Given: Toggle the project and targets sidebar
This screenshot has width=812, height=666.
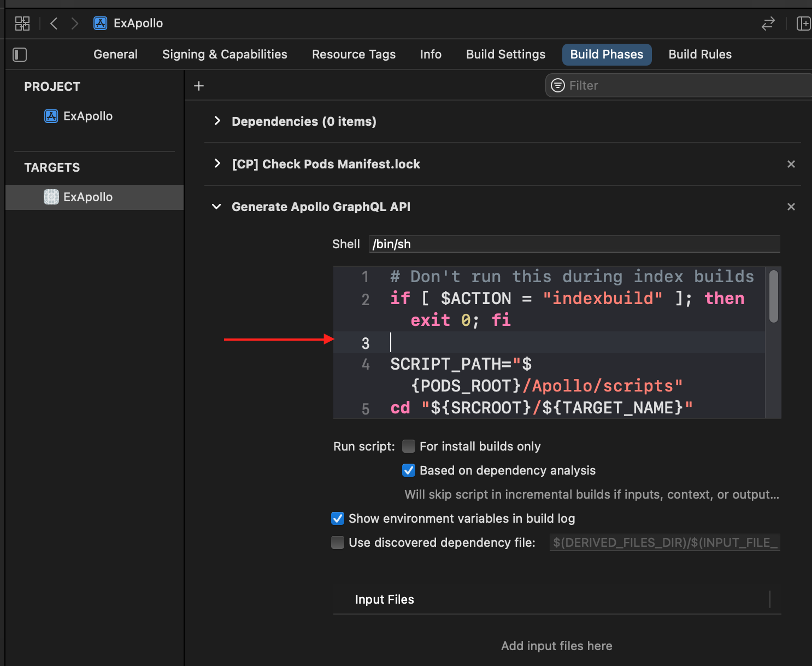Looking at the screenshot, I should tap(20, 54).
